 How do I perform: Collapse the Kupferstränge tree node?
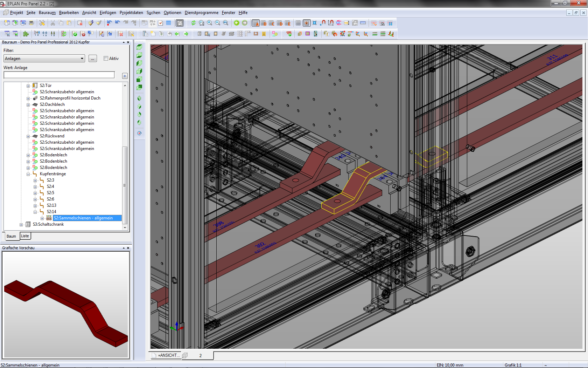pyautogui.click(x=28, y=174)
